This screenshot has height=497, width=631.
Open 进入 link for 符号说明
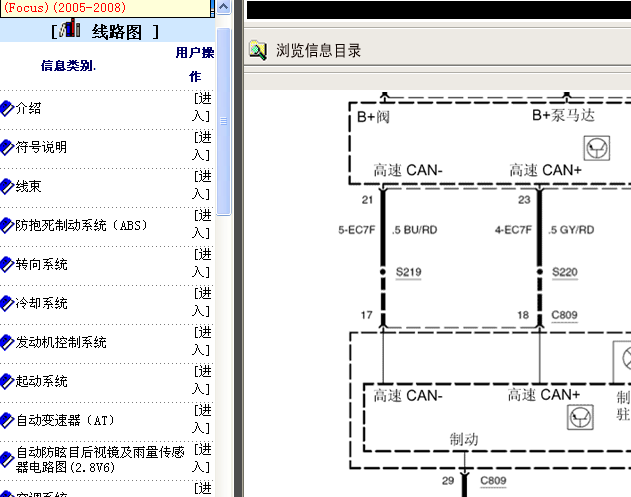(202, 146)
